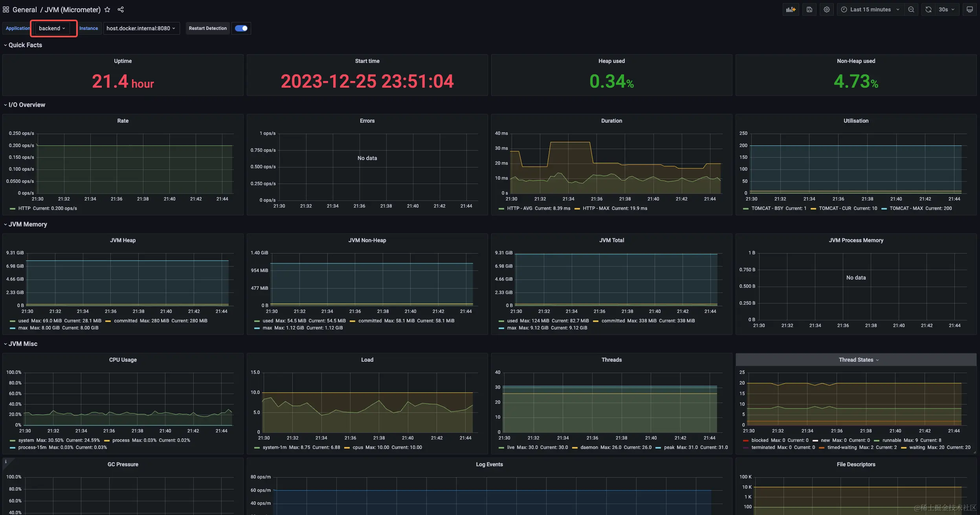Screen dimensions: 980x515
Task: Share dashboard via share icon
Action: tap(121, 9)
